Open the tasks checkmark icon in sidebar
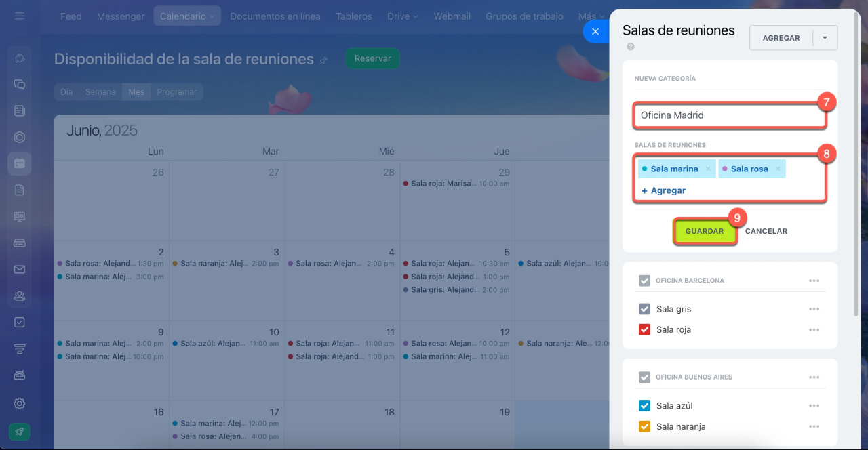 [20, 323]
